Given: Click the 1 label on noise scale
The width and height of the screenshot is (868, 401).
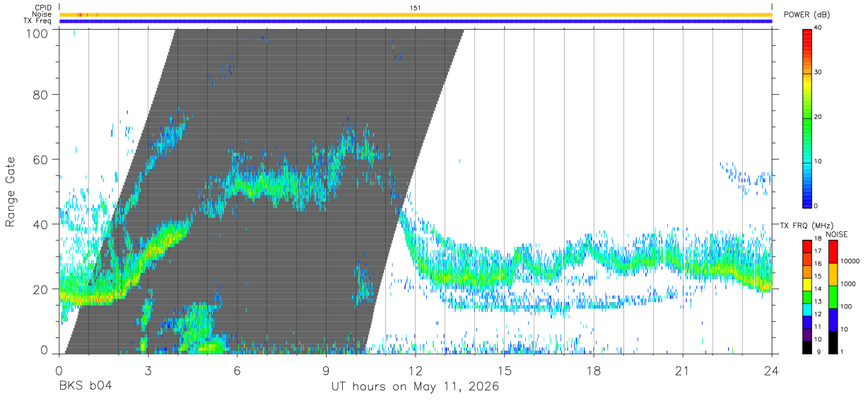Looking at the screenshot, I should pos(843,351).
